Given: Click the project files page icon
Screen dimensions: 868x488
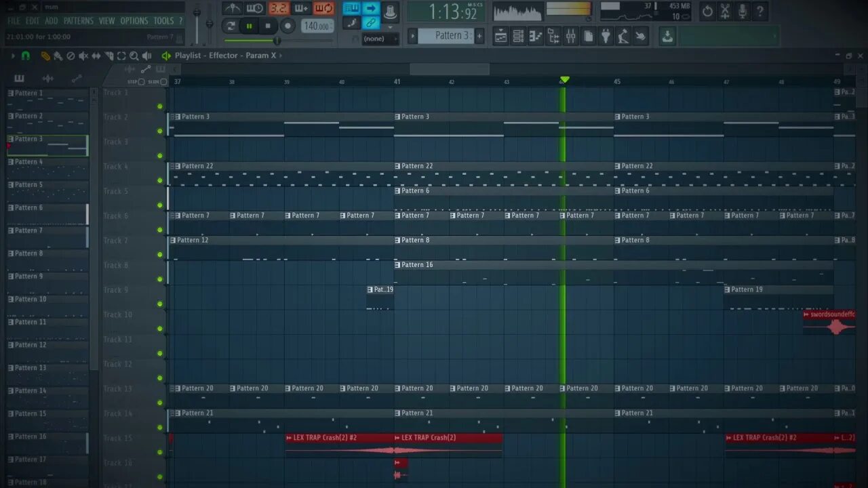Looking at the screenshot, I should (x=589, y=36).
